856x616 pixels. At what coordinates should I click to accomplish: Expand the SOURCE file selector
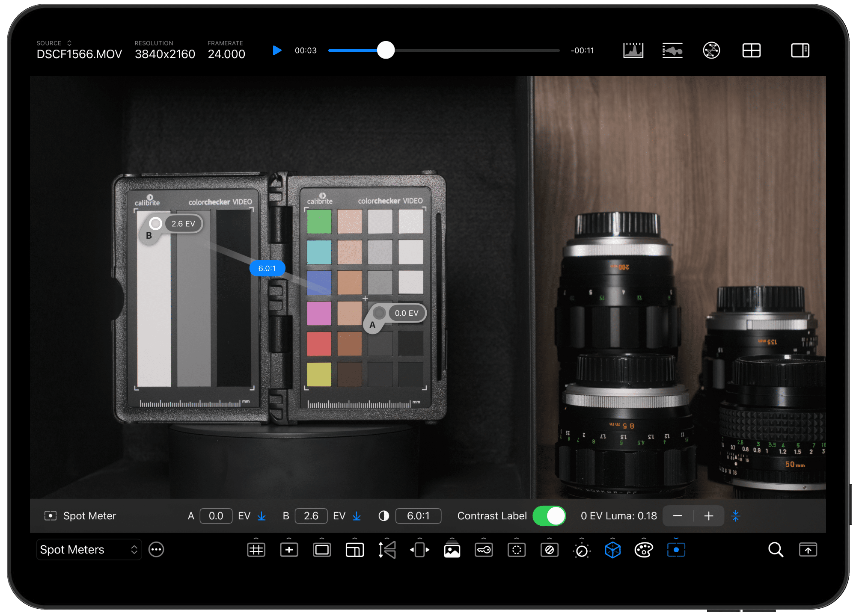point(69,43)
